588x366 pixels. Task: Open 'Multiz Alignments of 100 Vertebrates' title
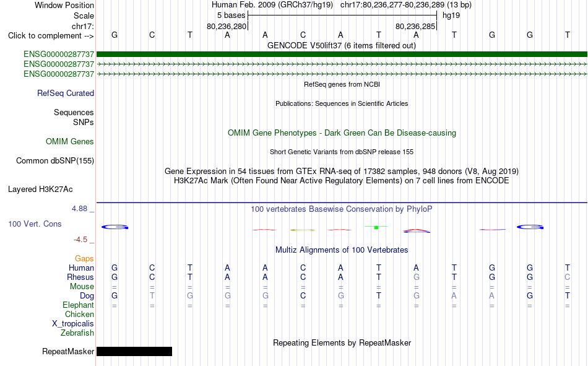click(342, 250)
